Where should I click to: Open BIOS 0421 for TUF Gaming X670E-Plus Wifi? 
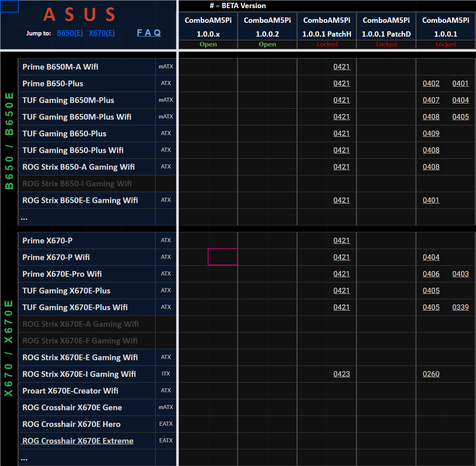342,307
